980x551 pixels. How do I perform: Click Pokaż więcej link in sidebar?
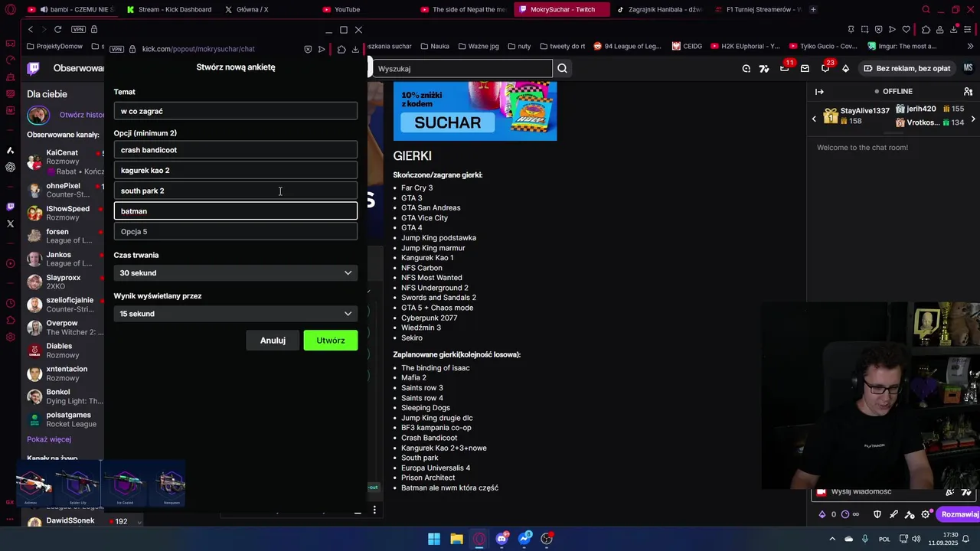tap(49, 439)
